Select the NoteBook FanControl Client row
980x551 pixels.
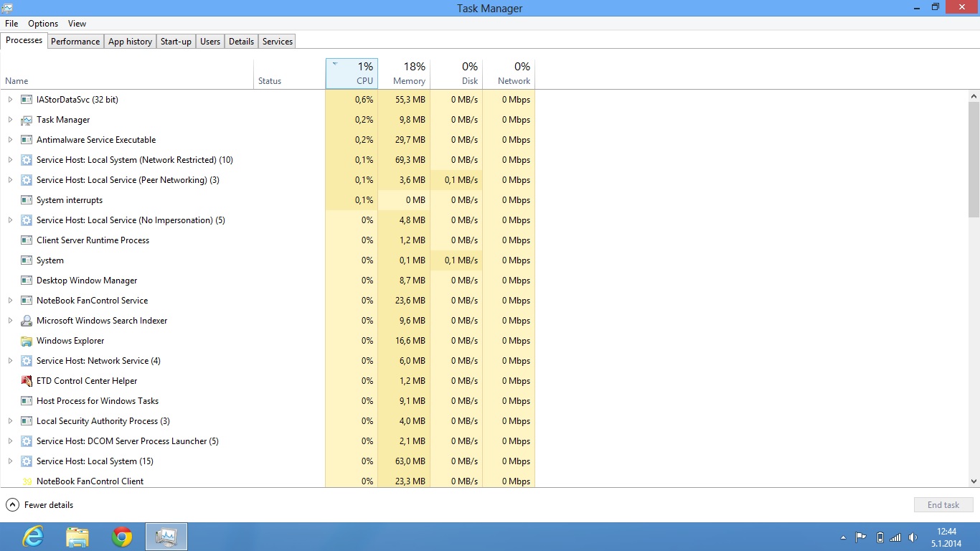pos(268,481)
